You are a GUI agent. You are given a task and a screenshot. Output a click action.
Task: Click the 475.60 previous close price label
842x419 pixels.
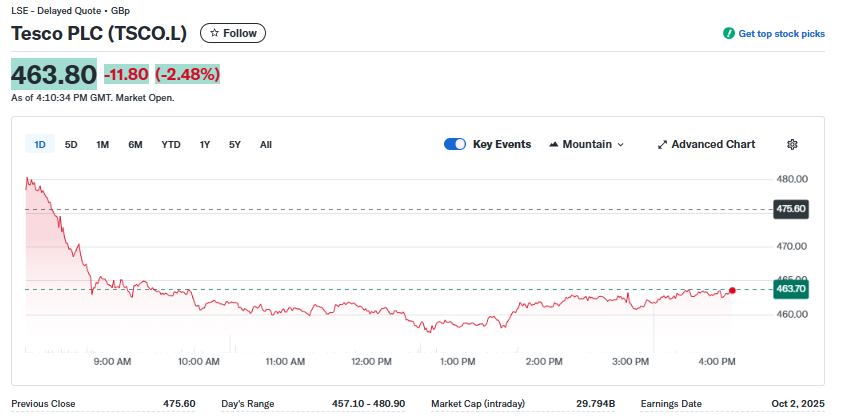click(790, 209)
